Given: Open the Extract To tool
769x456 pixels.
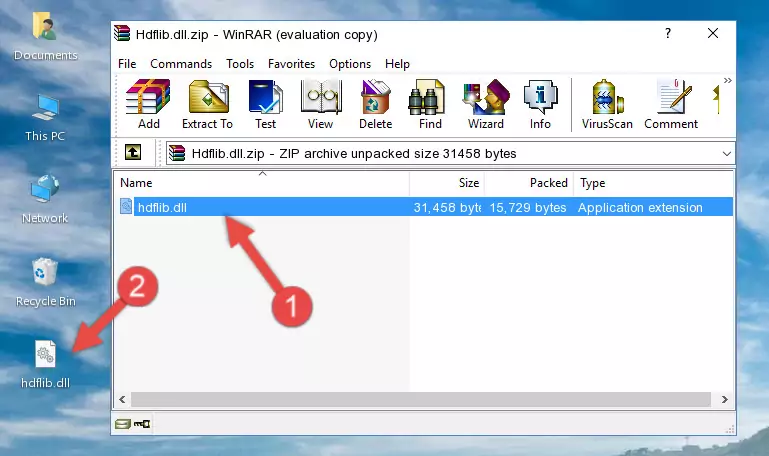Looking at the screenshot, I should pos(207,104).
